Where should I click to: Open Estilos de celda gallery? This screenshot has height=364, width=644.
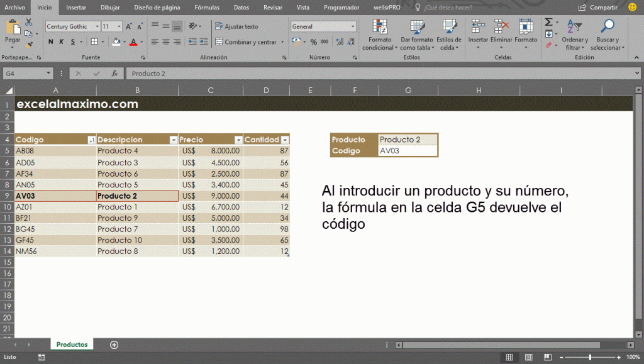click(x=450, y=38)
